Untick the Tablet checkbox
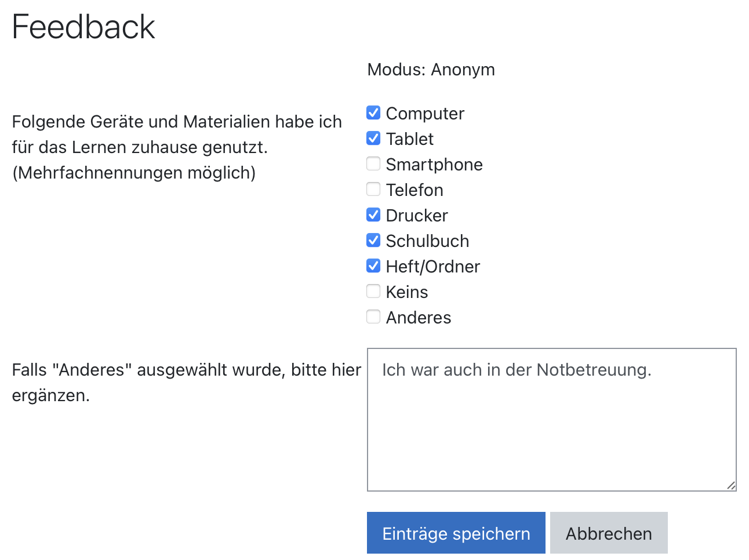This screenshot has height=560, width=749. click(373, 138)
